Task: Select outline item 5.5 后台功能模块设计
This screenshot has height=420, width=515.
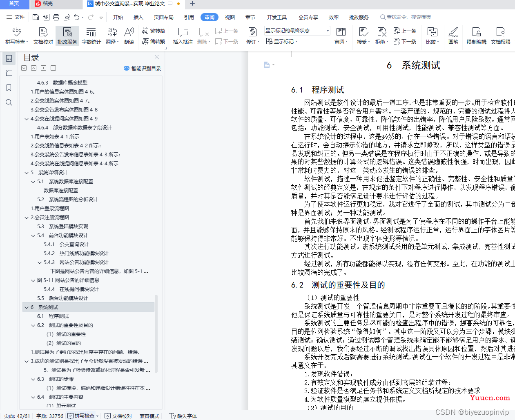Action: point(62,298)
